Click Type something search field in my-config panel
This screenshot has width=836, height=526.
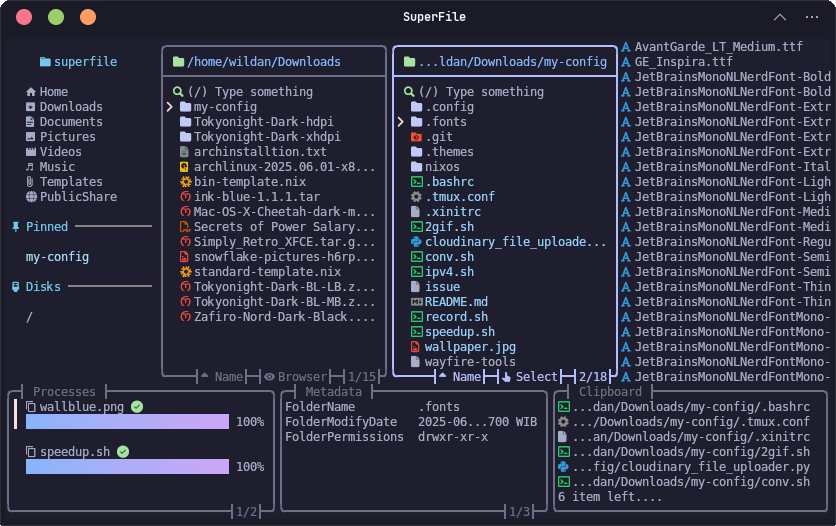pos(481,92)
